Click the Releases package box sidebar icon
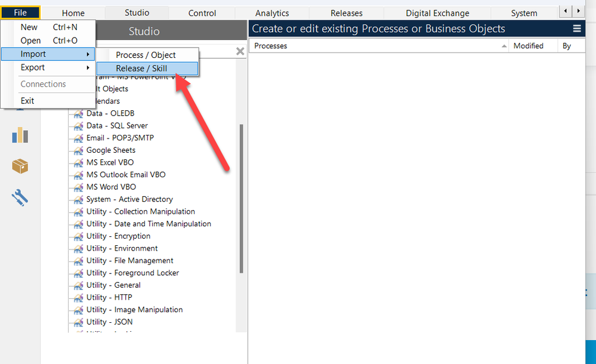596x364 pixels. click(x=20, y=166)
